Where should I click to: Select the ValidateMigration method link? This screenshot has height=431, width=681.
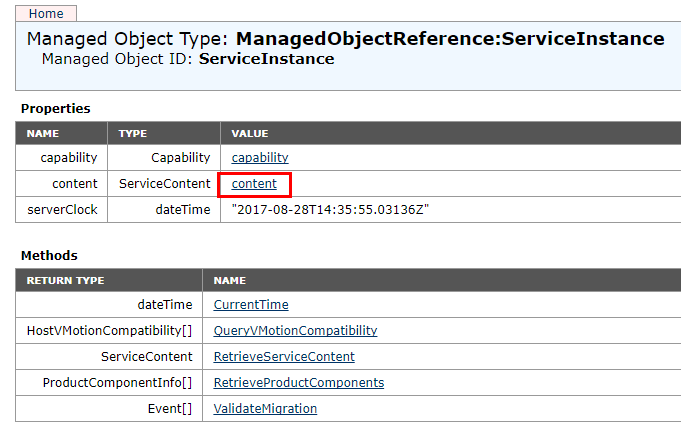[x=265, y=408]
